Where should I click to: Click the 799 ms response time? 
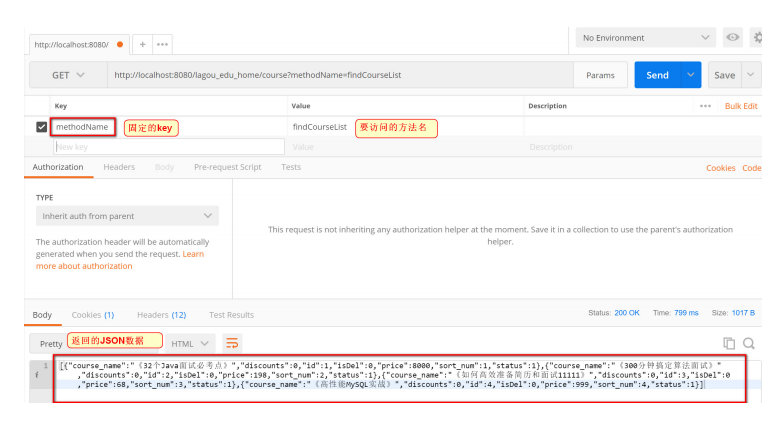pyautogui.click(x=686, y=312)
